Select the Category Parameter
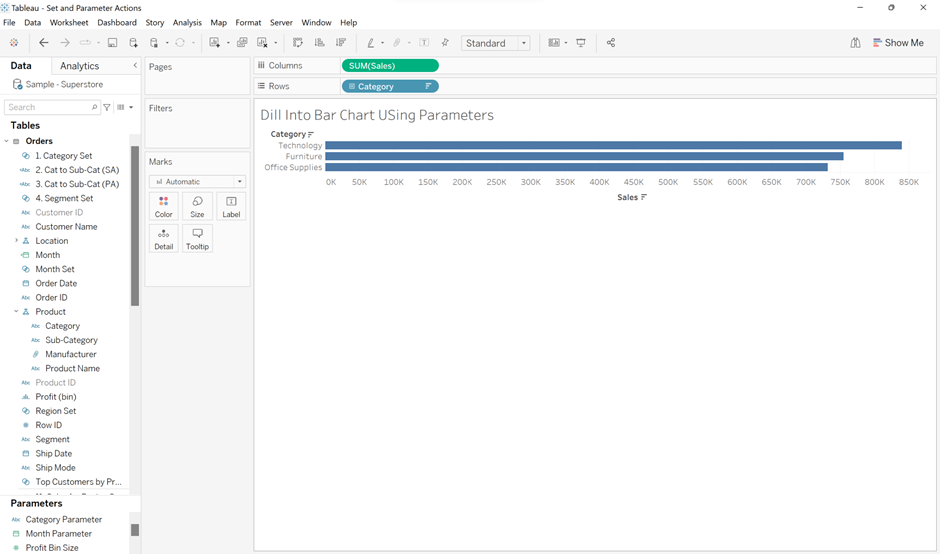 64,519
